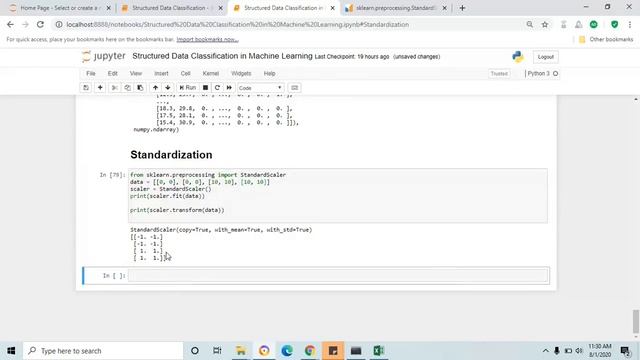Interrupt the kernel with the stop icon

tap(205, 88)
